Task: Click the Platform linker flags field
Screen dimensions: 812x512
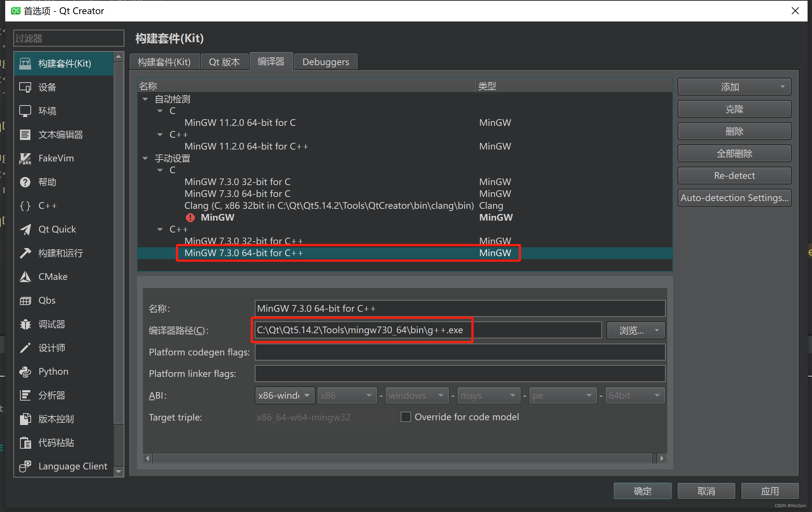Action: (x=460, y=374)
